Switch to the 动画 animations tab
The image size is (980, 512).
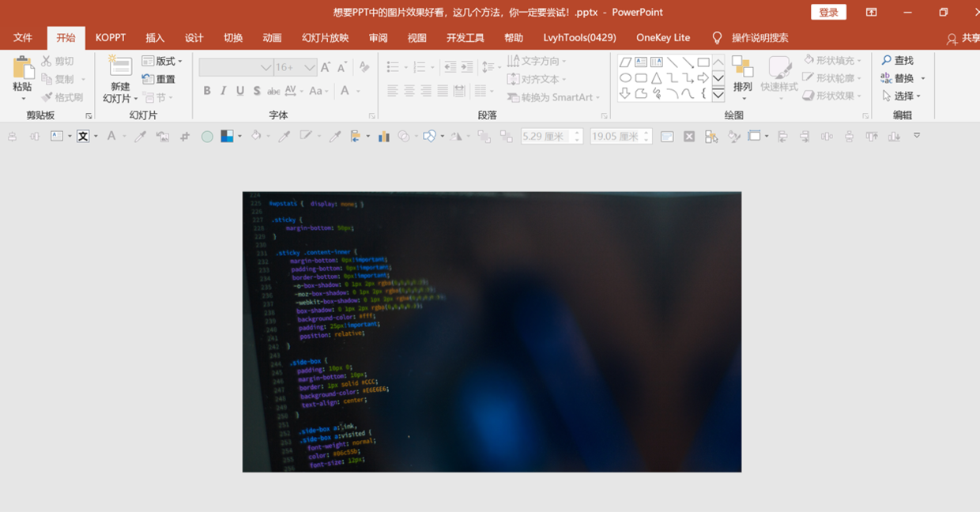(x=272, y=38)
